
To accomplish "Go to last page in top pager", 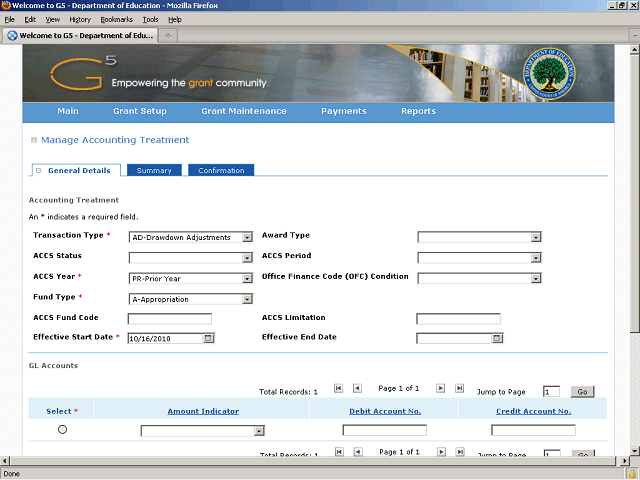I will tap(460, 388).
